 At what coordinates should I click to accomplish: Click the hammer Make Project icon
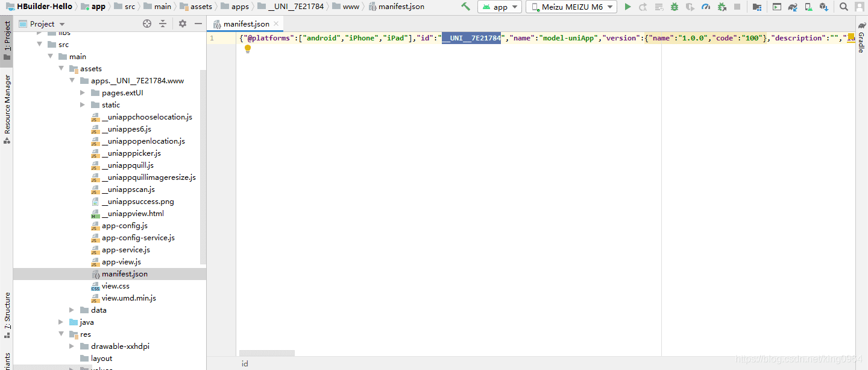[465, 7]
